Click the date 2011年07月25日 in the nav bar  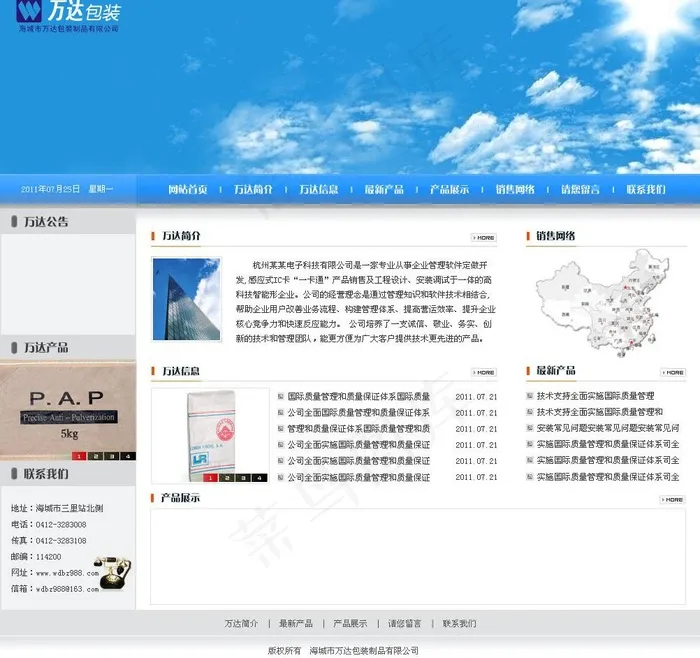pos(50,189)
